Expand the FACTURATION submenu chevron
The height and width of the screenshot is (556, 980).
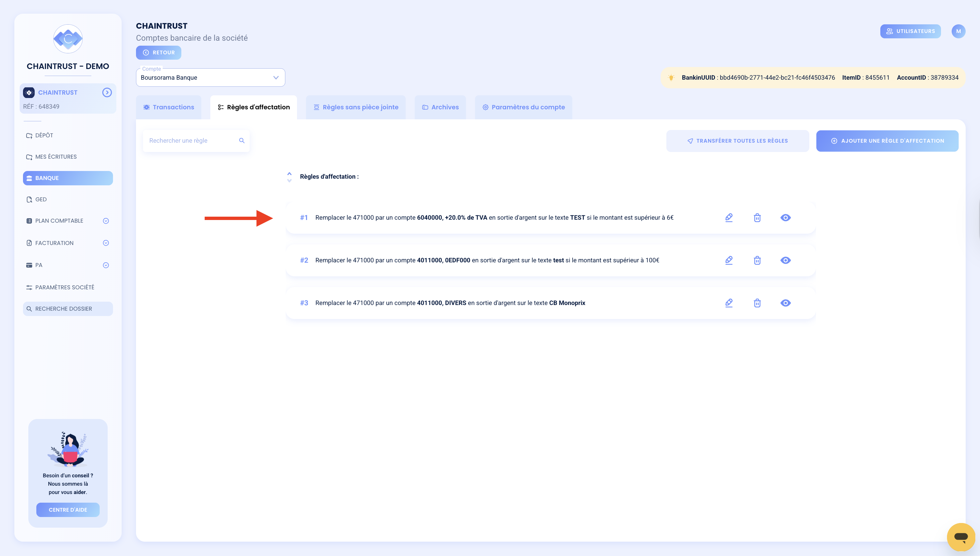pyautogui.click(x=106, y=243)
